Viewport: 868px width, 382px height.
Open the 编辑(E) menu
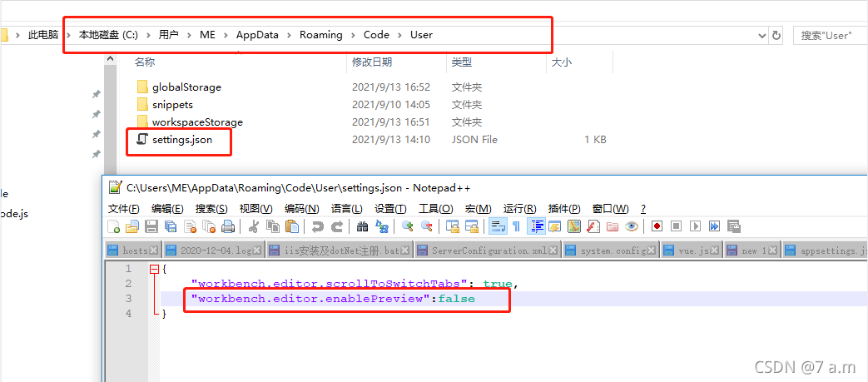(x=167, y=209)
